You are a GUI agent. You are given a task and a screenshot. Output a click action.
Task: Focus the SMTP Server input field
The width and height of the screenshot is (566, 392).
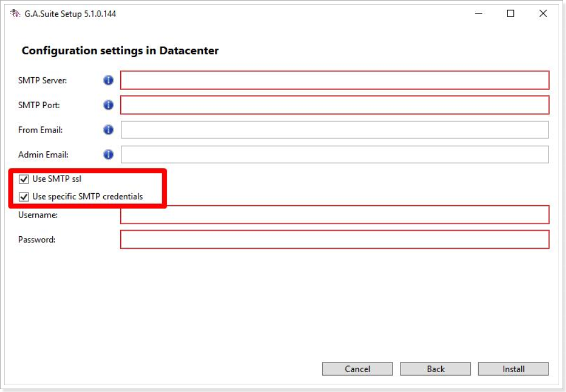click(335, 80)
